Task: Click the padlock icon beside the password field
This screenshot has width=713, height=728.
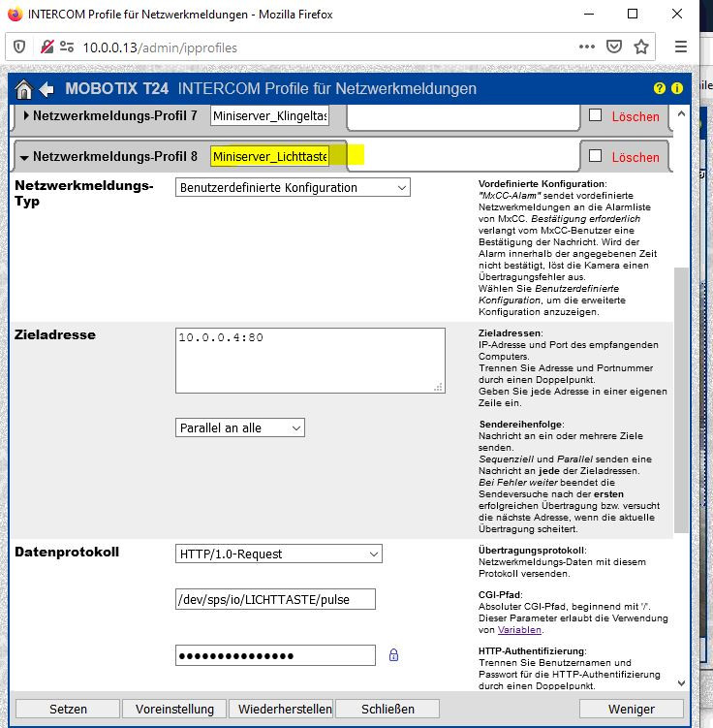Action: 393,654
